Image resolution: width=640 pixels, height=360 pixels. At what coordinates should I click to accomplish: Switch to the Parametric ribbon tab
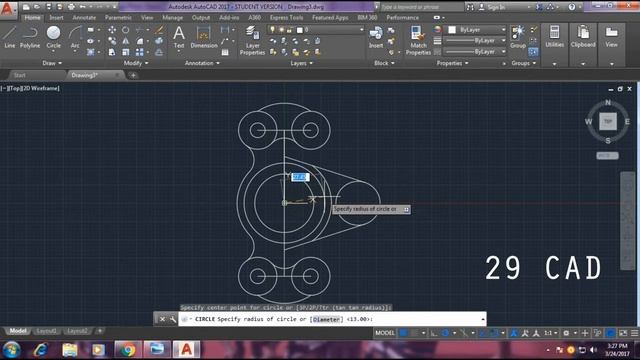(118, 18)
